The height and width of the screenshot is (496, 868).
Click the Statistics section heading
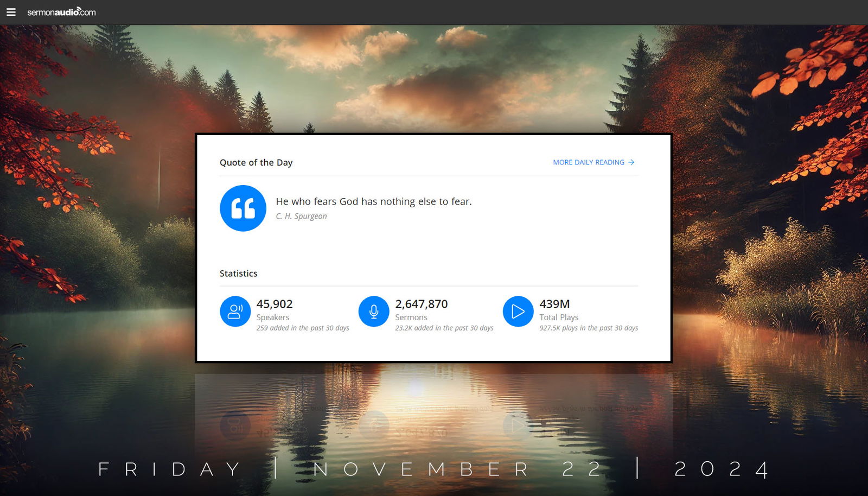click(x=238, y=274)
